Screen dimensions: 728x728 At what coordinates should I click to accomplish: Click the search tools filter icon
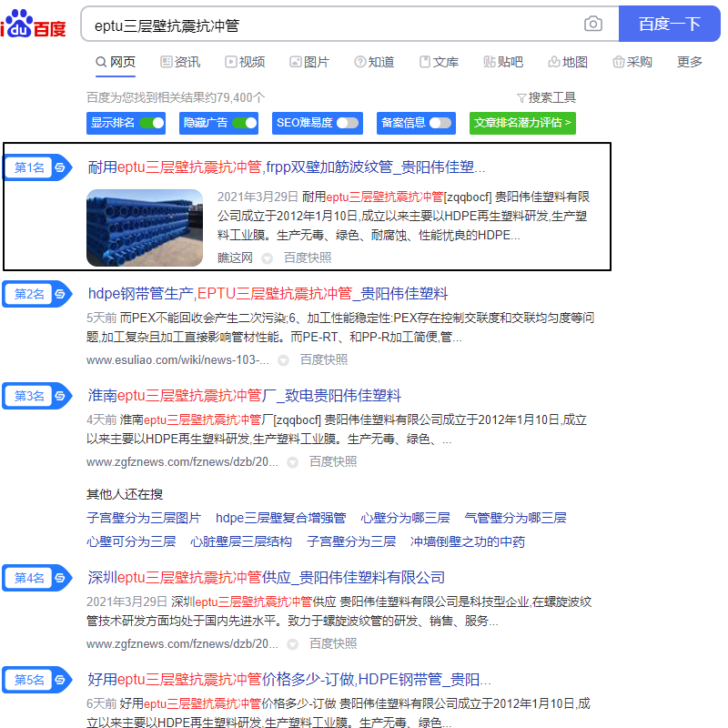point(521,98)
